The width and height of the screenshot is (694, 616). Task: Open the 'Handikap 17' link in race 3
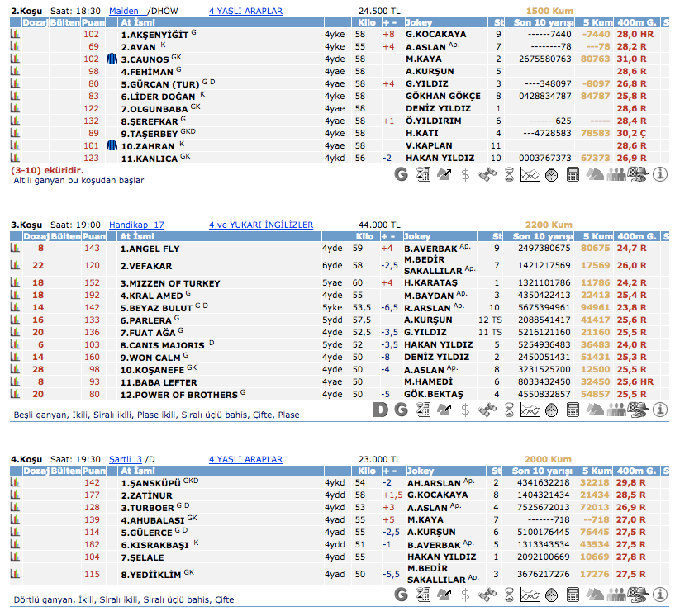(136, 225)
